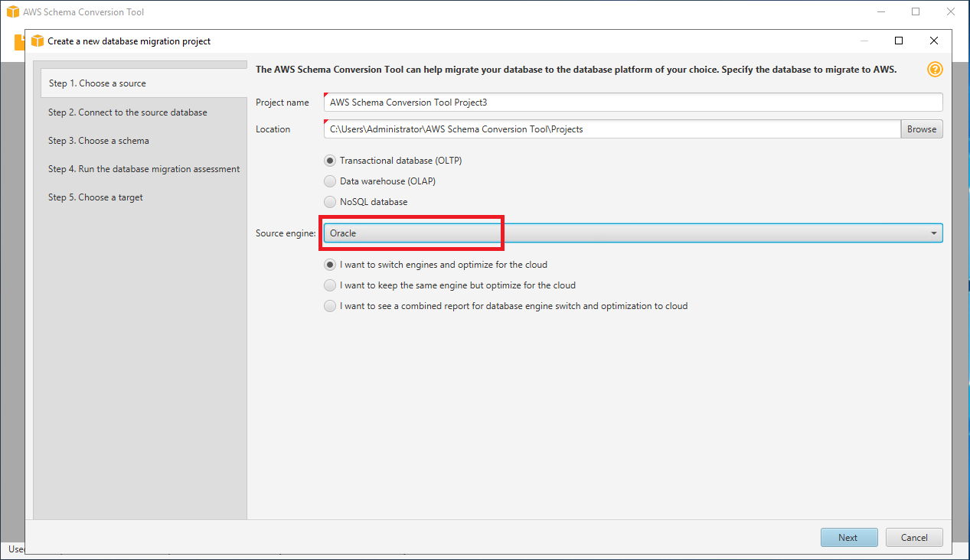The height and width of the screenshot is (560, 970).
Task: Click the Cancel button
Action: (914, 537)
